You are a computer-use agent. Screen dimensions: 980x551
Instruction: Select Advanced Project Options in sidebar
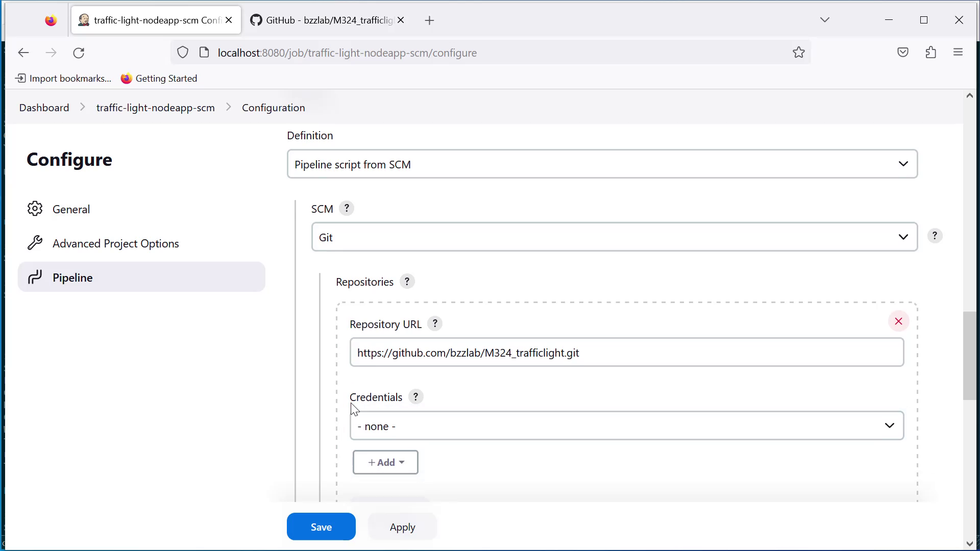[x=115, y=243]
